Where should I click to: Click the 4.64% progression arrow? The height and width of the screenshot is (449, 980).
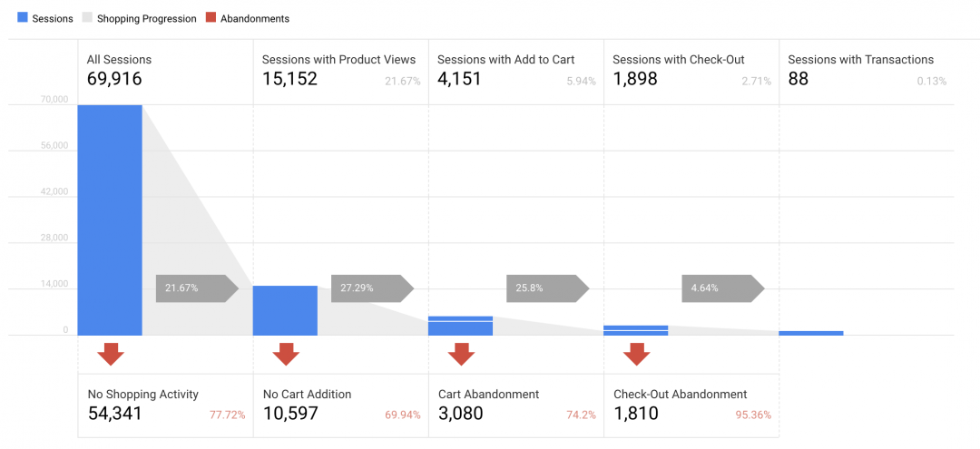tap(723, 288)
